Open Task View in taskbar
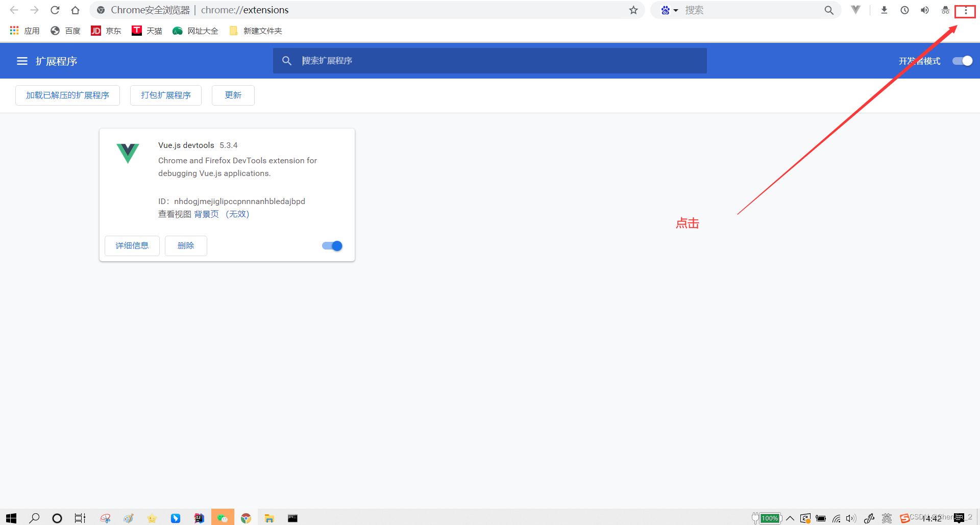This screenshot has height=525, width=980. tap(80, 518)
